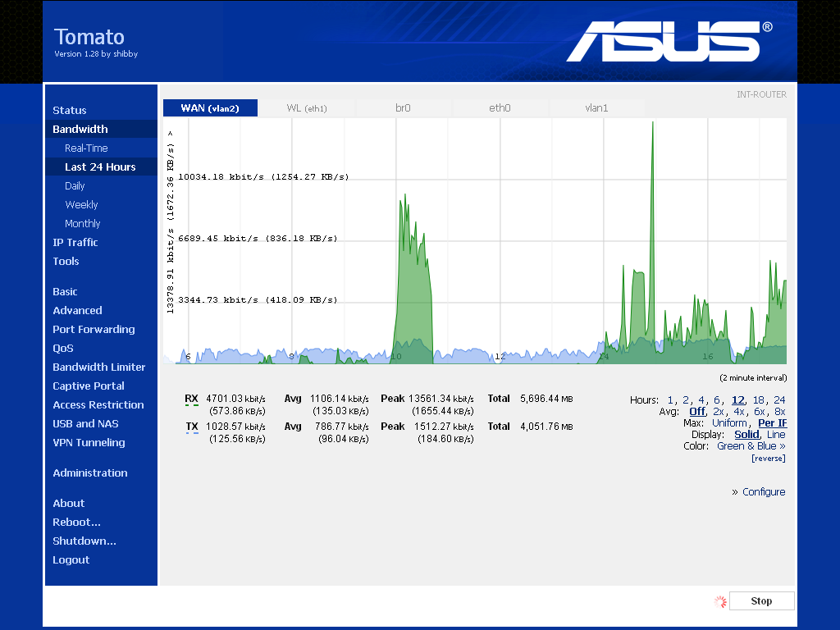Open Bandwidth Limiter settings
840x630 pixels.
(x=99, y=367)
